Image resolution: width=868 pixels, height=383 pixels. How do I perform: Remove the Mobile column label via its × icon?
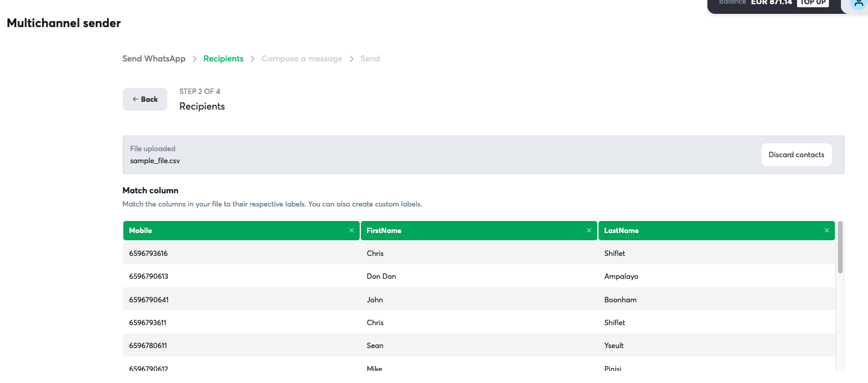351,230
